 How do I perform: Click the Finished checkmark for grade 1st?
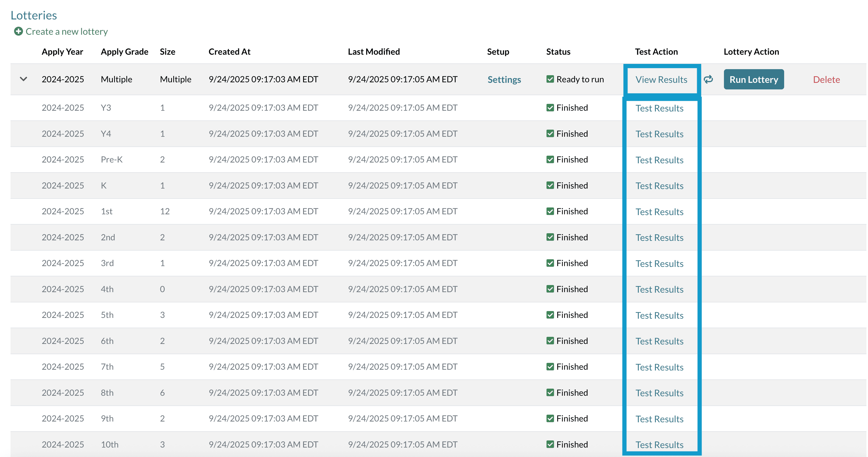pyautogui.click(x=550, y=211)
